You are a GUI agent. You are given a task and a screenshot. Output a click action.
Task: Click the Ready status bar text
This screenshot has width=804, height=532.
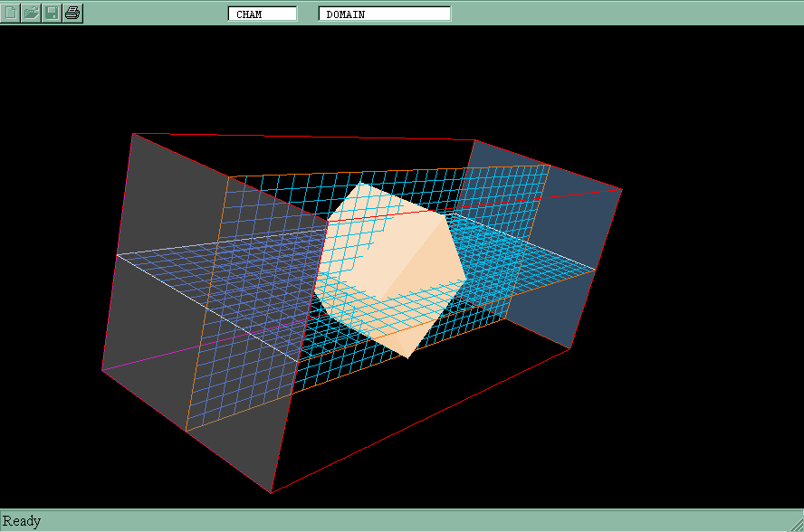[22, 521]
